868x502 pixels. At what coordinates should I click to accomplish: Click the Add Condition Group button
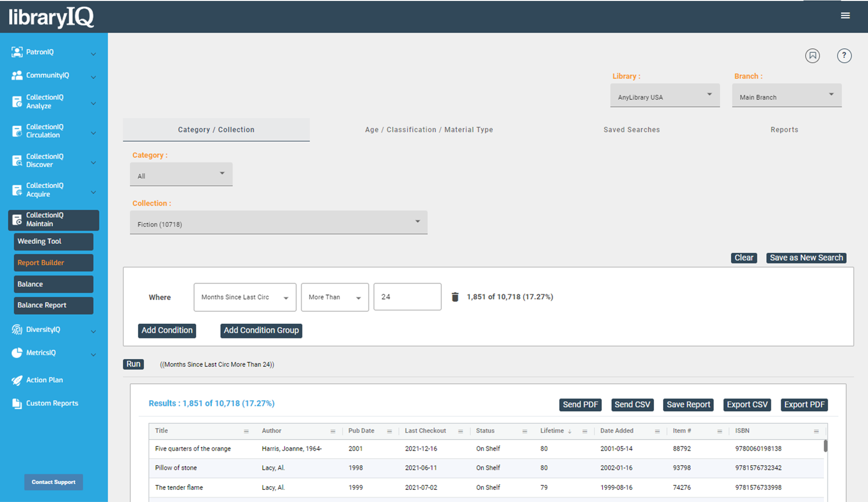coord(261,330)
